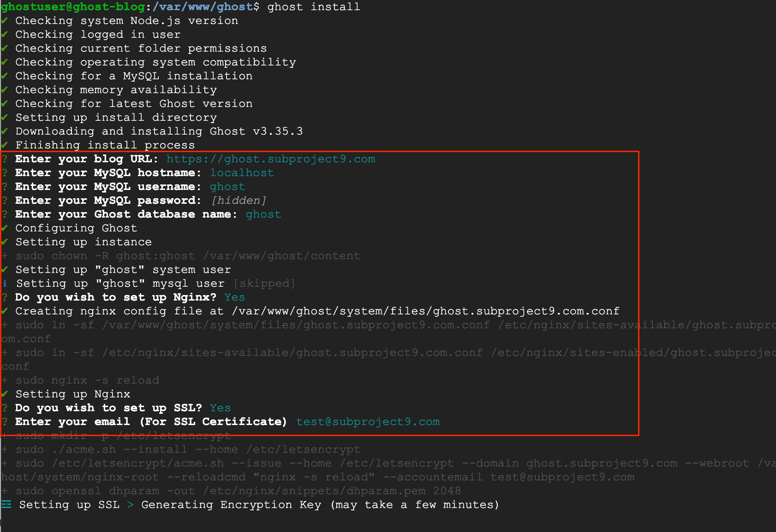Click 'Yes' answer for SSL setup
The width and height of the screenshot is (776, 532).
[221, 408]
